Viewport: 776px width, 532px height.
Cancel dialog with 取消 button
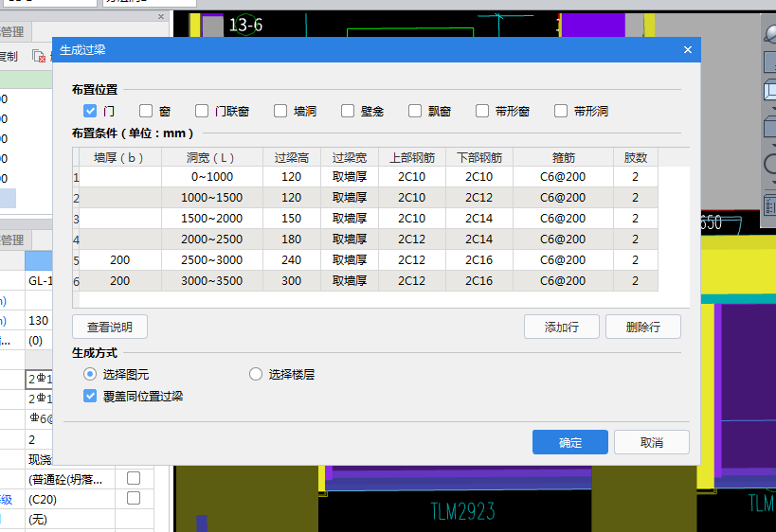652,442
